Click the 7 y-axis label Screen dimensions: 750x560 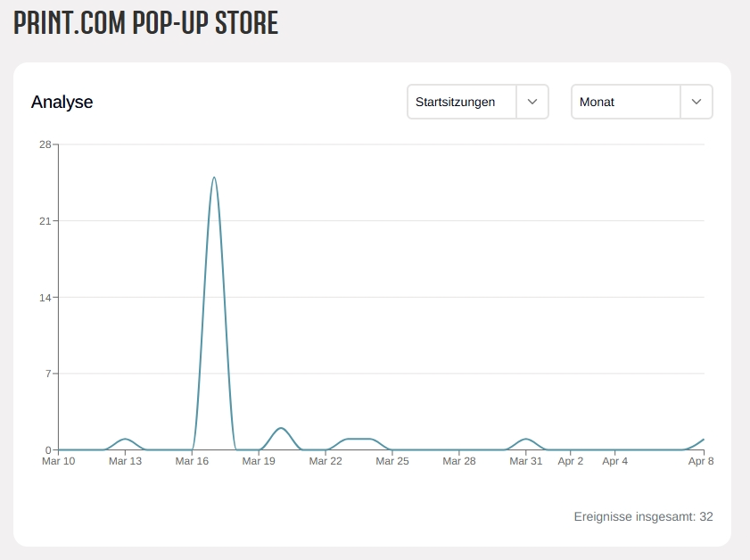(x=46, y=374)
